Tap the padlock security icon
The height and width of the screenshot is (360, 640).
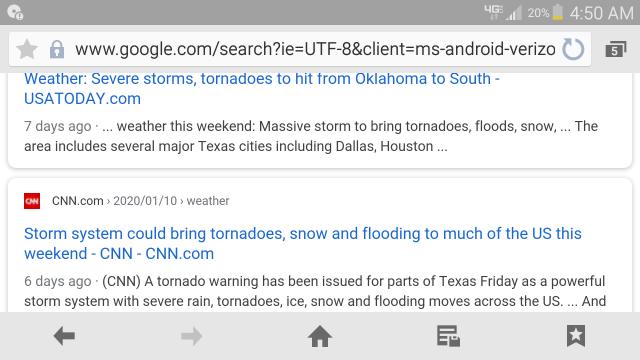pos(57,49)
